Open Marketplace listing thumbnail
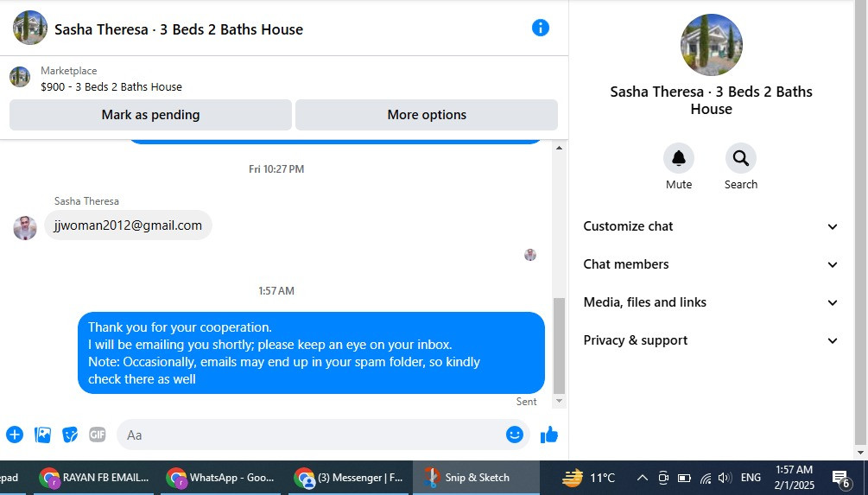The width and height of the screenshot is (868, 495). 20,77
